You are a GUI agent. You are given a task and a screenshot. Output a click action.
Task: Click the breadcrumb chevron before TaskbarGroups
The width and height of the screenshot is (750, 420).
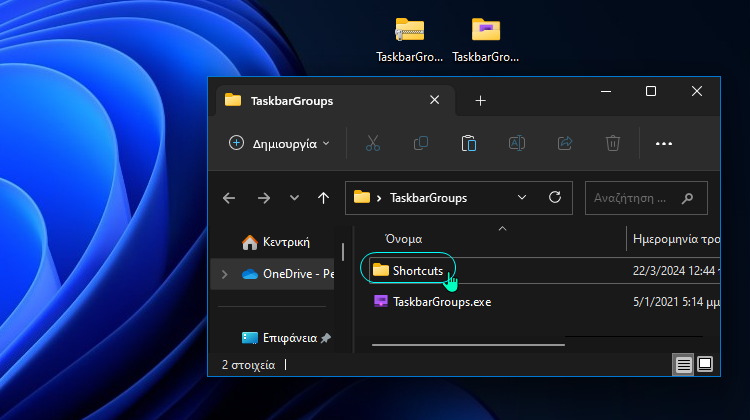[379, 198]
